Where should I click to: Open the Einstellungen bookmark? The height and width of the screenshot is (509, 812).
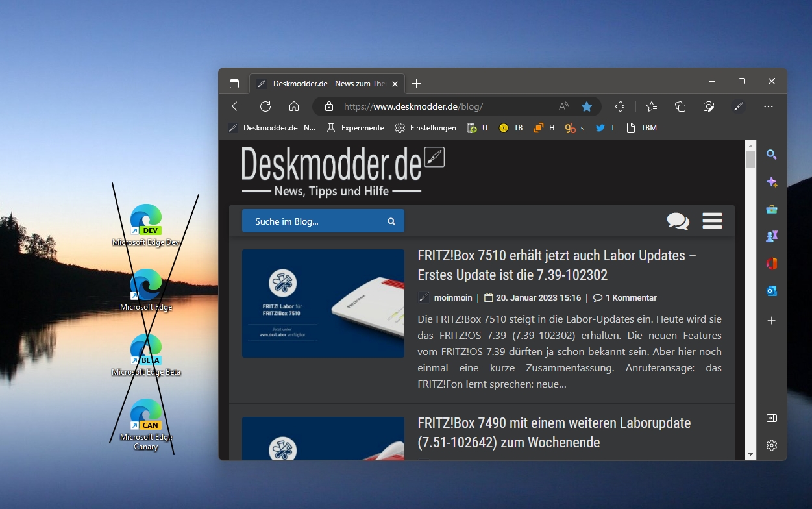tap(426, 128)
